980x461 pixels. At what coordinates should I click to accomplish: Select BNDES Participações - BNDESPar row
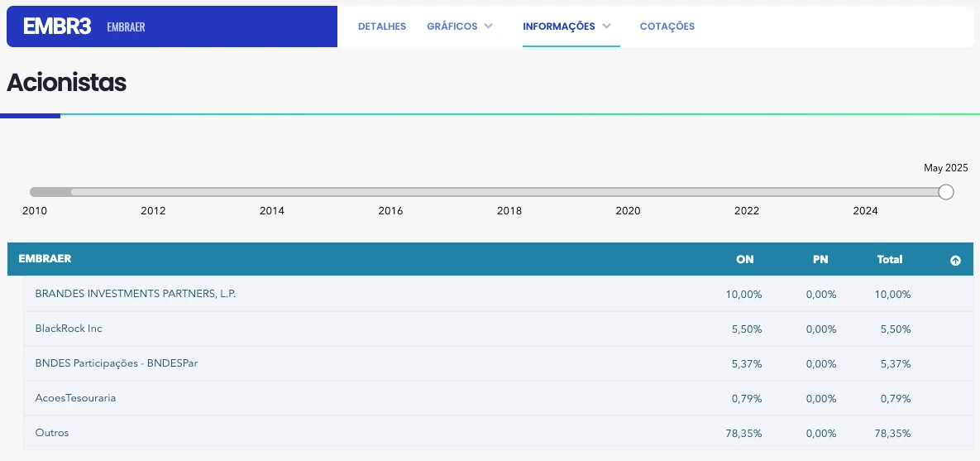point(498,363)
